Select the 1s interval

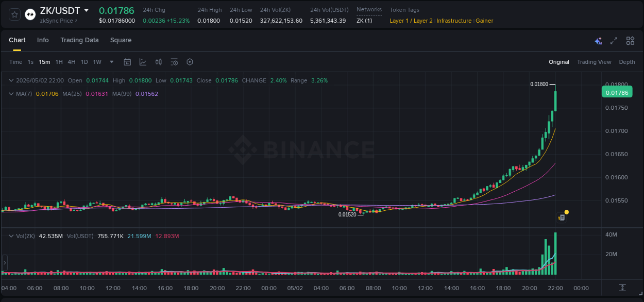(30, 62)
